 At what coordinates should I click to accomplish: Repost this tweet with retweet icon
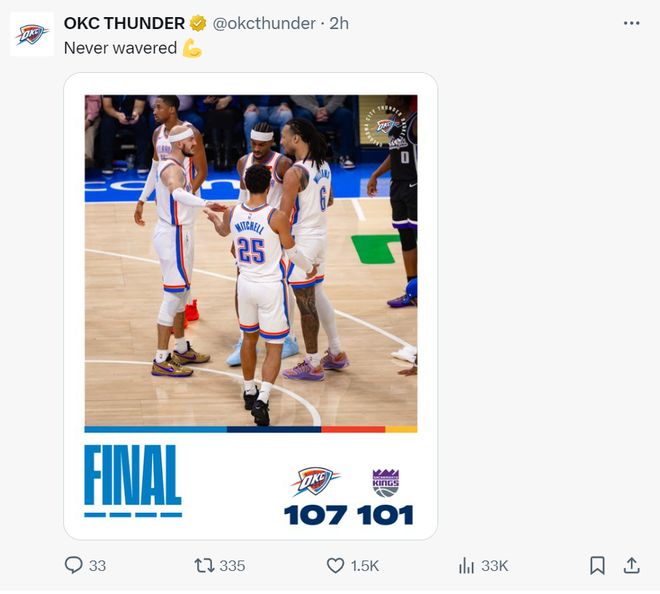(x=204, y=565)
